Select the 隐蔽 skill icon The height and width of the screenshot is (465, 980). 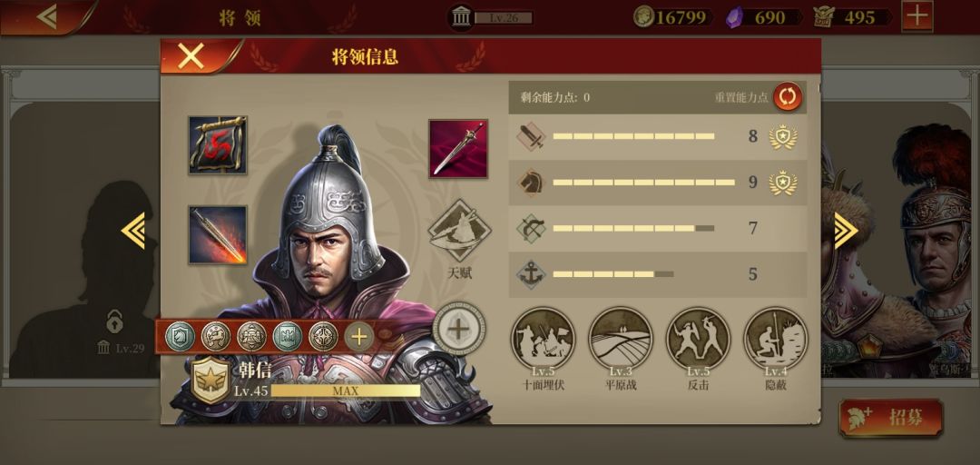(776, 339)
